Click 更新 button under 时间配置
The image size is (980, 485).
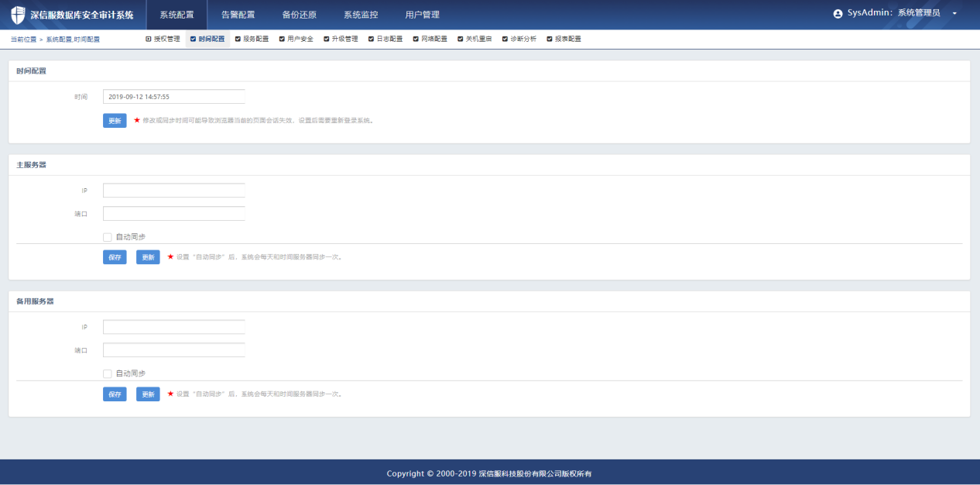(115, 121)
